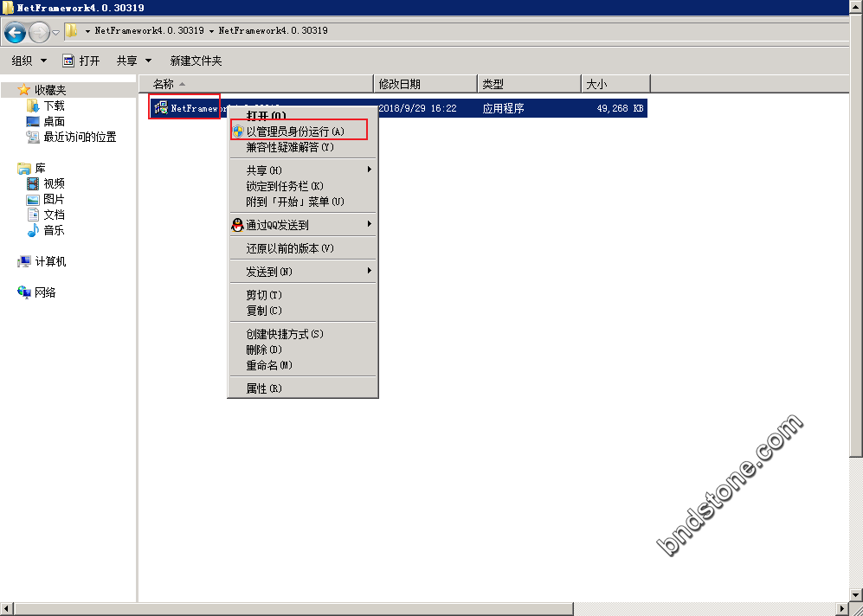Viewport: 863px width, 616px height.
Task: Select the 桌面 icon in sidebar
Action: tap(33, 121)
